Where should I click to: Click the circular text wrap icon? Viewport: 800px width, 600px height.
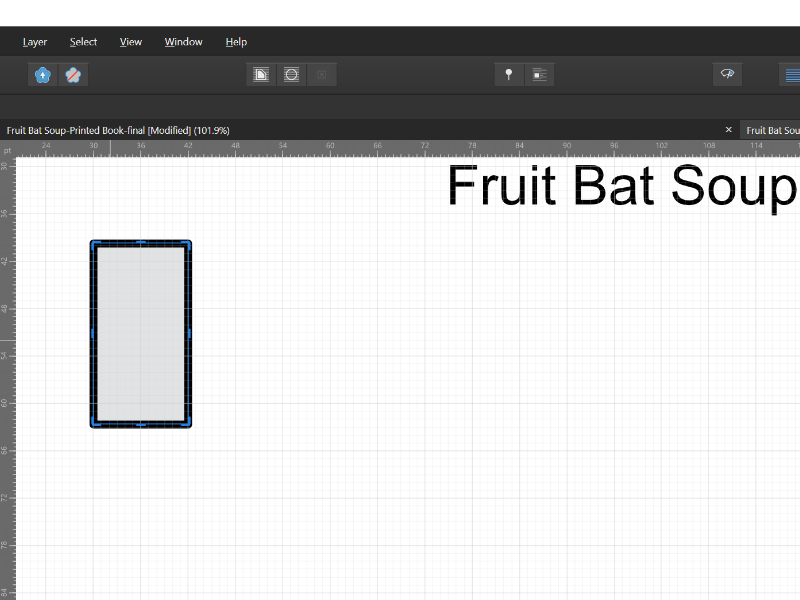coord(291,75)
